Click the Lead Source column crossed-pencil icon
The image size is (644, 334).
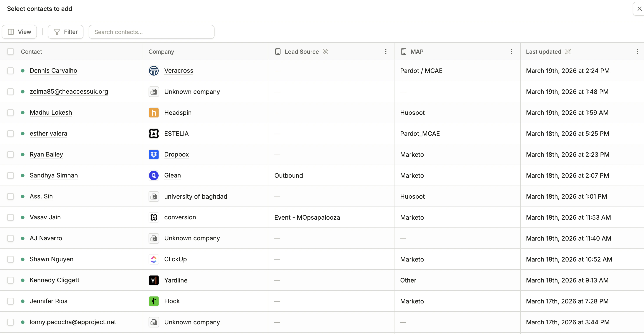[x=325, y=52]
